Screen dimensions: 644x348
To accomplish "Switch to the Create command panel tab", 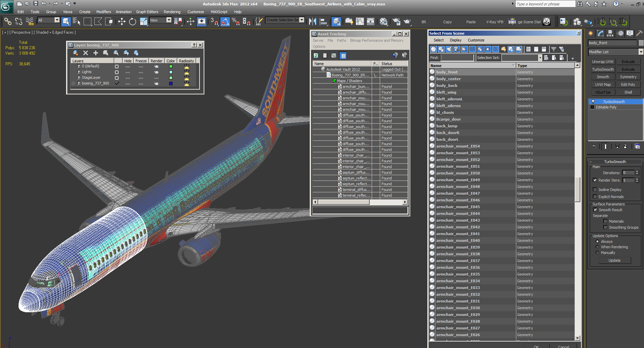I will 591,33.
